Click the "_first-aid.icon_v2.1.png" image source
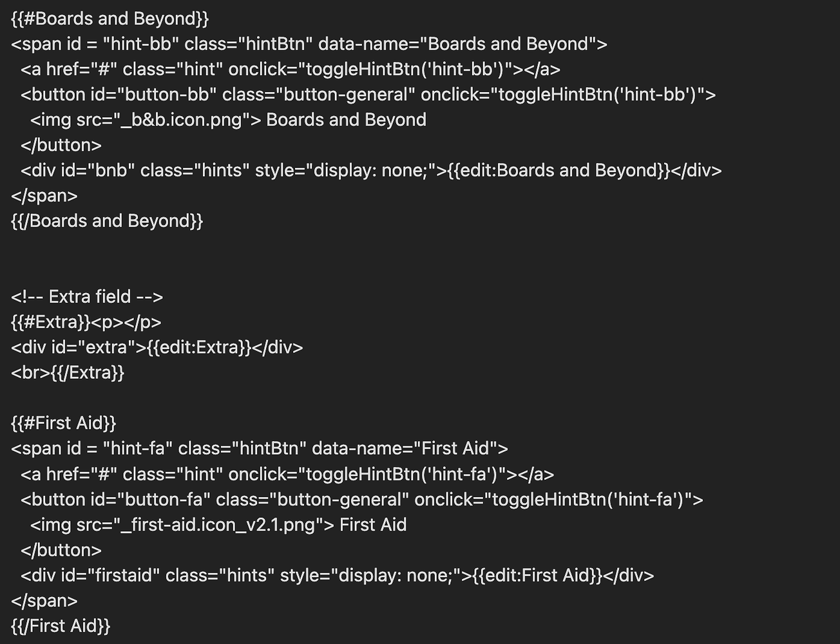This screenshot has height=644, width=840. tap(218, 525)
